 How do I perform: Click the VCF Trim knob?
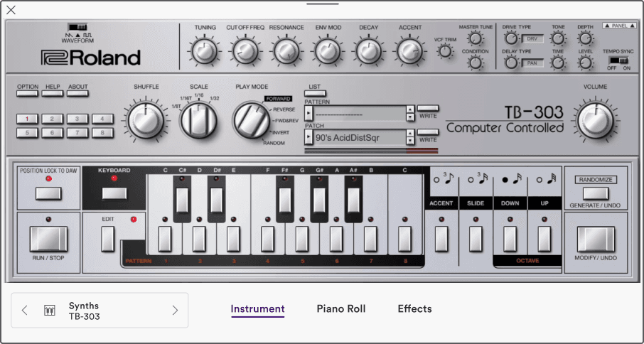445,52
